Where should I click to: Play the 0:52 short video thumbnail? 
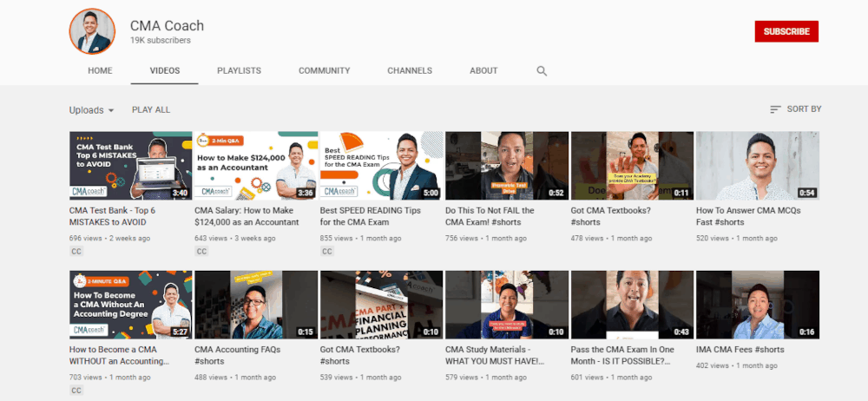pyautogui.click(x=507, y=166)
